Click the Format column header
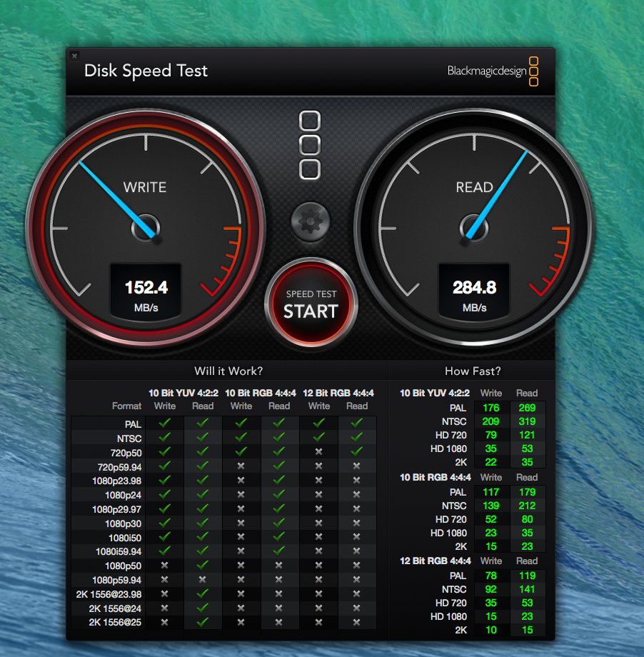The height and width of the screenshot is (657, 644). click(x=126, y=406)
